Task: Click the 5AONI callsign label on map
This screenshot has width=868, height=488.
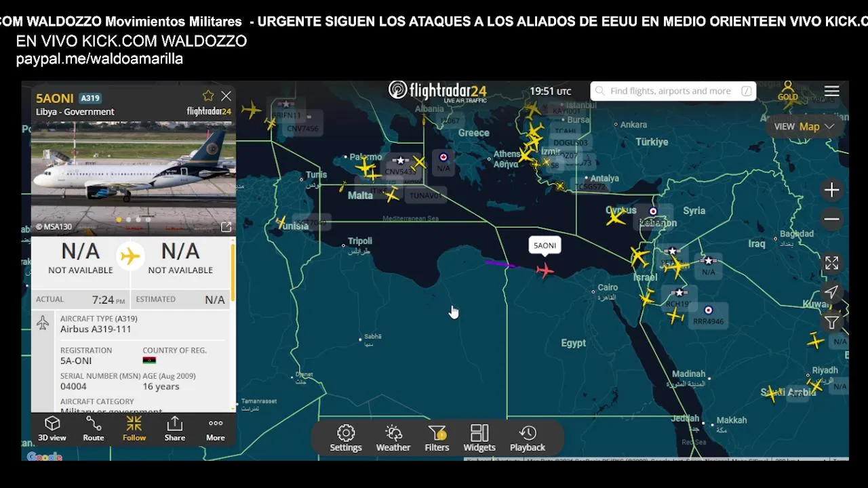Action: coord(545,245)
